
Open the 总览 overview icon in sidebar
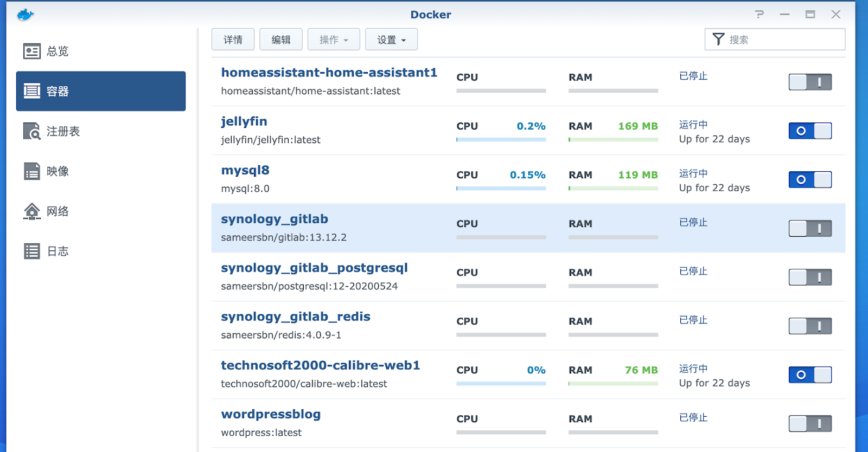pyautogui.click(x=32, y=51)
